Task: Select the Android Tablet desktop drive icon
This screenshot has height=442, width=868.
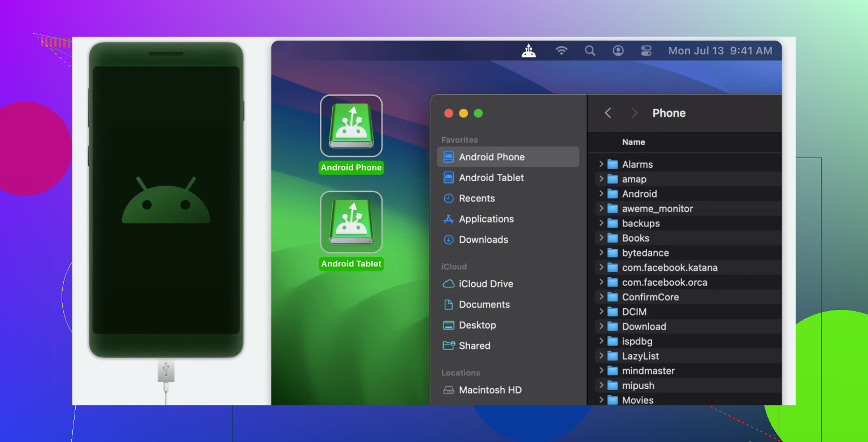Action: click(x=351, y=231)
